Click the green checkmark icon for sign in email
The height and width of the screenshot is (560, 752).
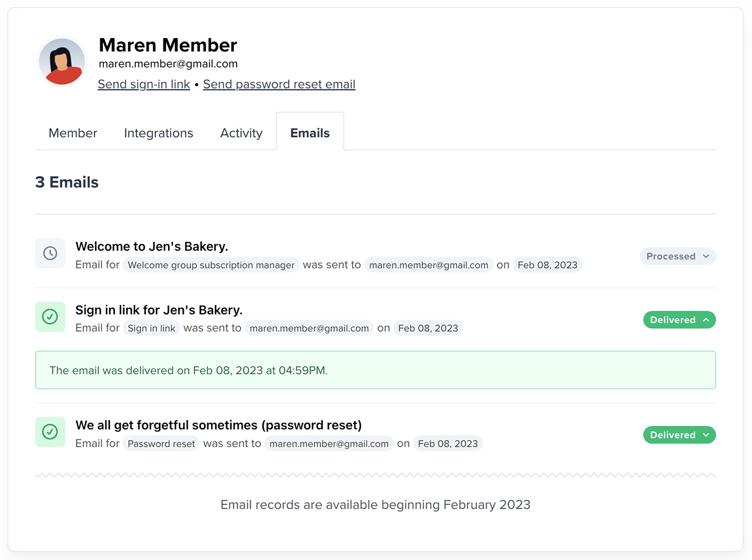pos(50,317)
